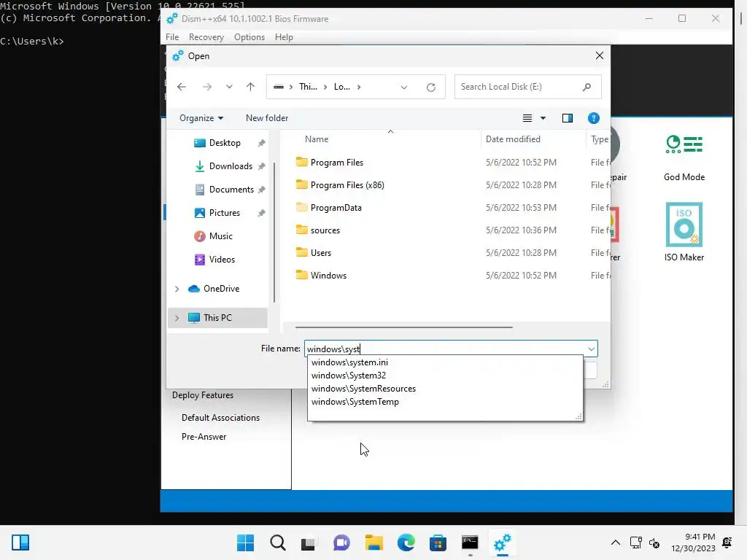Show the preview pane
The image size is (747, 560).
[568, 118]
